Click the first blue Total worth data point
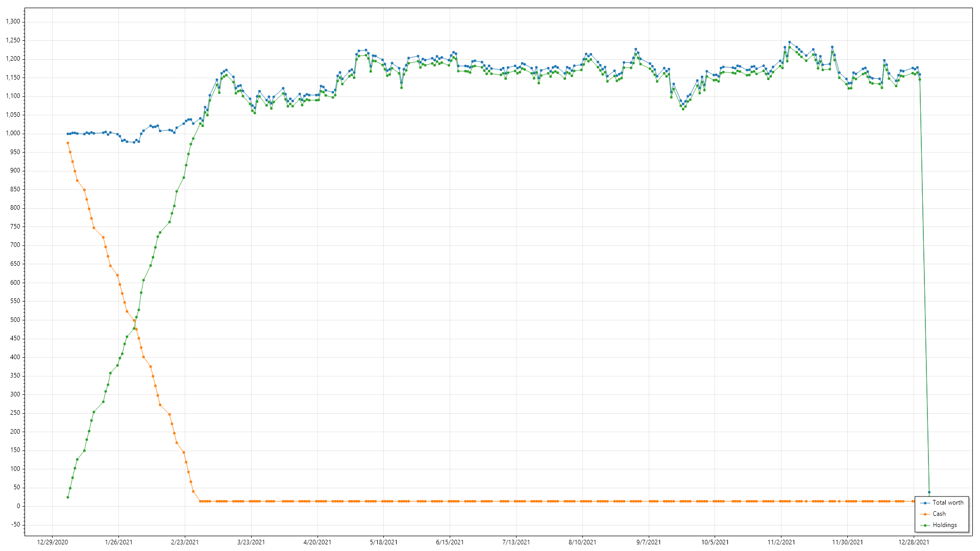Image resolution: width=980 pixels, height=551 pixels. pyautogui.click(x=68, y=134)
